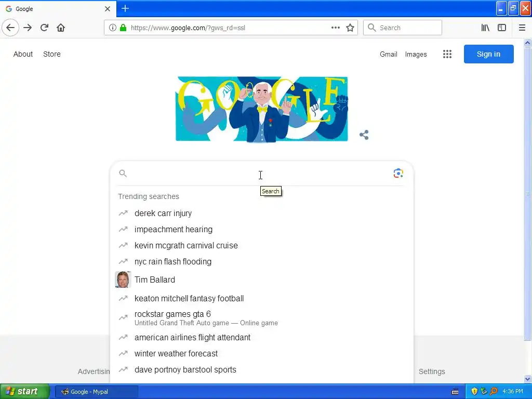The image size is (532, 399).
Task: Click the security shield tray icon
Action: click(x=474, y=392)
